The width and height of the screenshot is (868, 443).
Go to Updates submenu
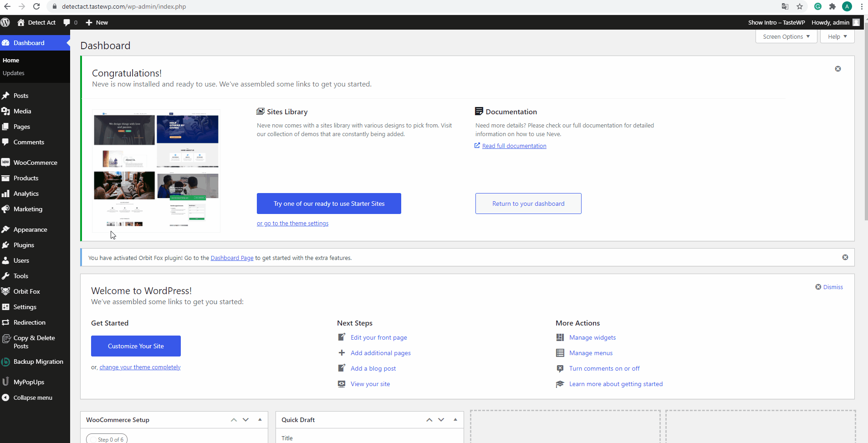[x=14, y=73]
